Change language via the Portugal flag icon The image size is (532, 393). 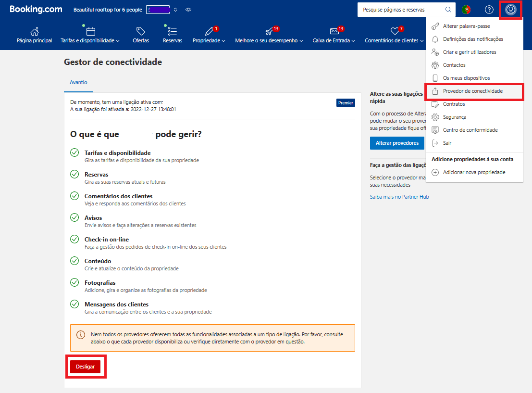tap(466, 10)
